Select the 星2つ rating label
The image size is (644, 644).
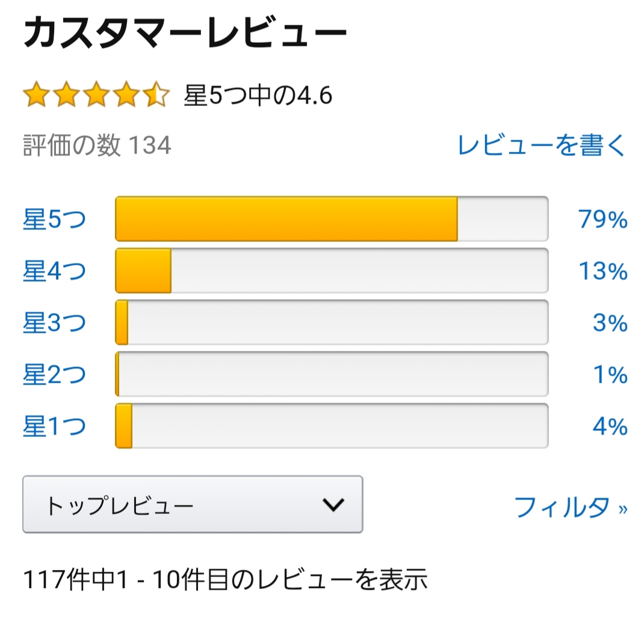click(54, 374)
